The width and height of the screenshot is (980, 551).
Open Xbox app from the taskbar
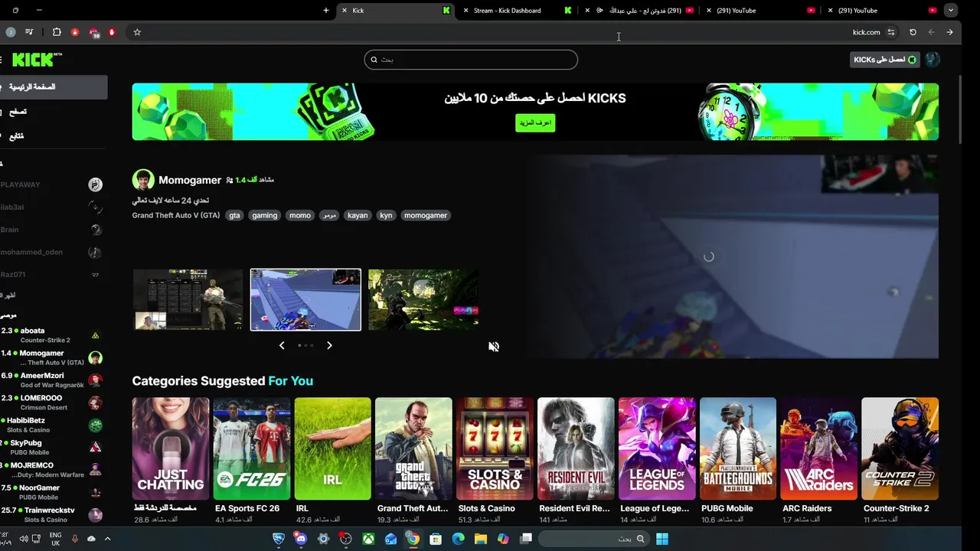point(368,539)
